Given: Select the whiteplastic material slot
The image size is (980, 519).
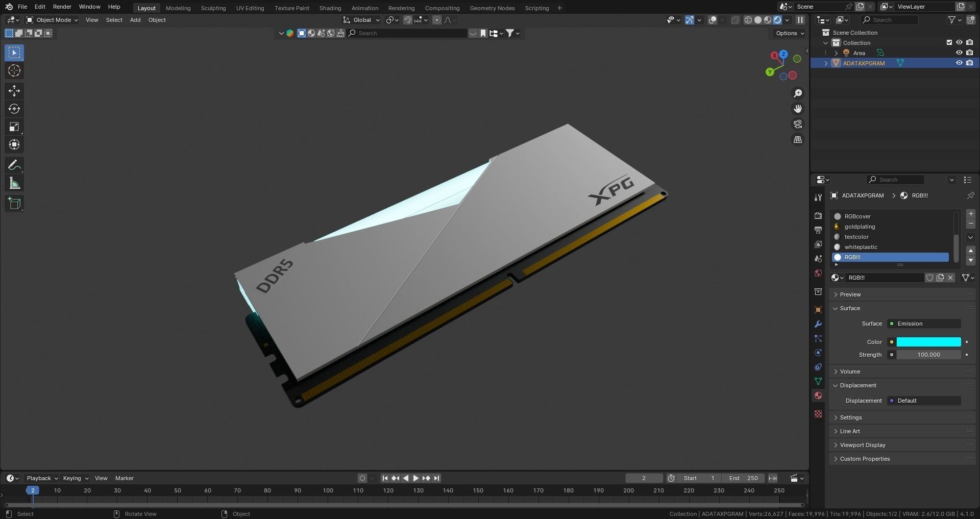Looking at the screenshot, I should click(x=890, y=247).
